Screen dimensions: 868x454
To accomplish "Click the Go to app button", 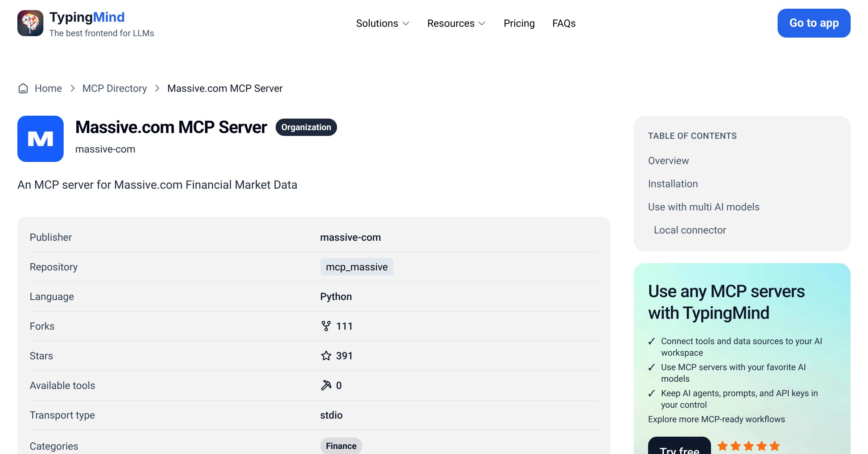I will [814, 23].
